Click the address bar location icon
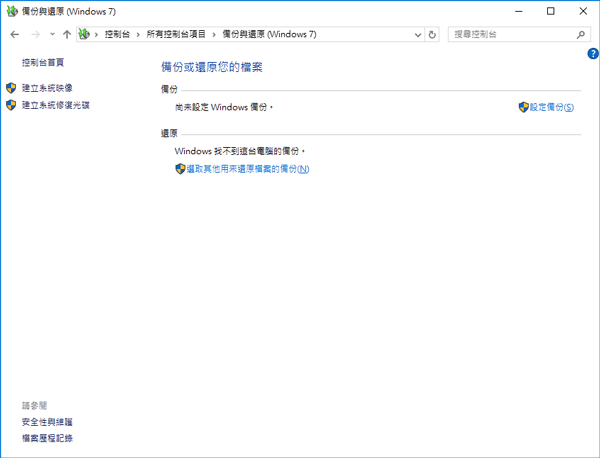Image resolution: width=600 pixels, height=458 pixels. (84, 34)
